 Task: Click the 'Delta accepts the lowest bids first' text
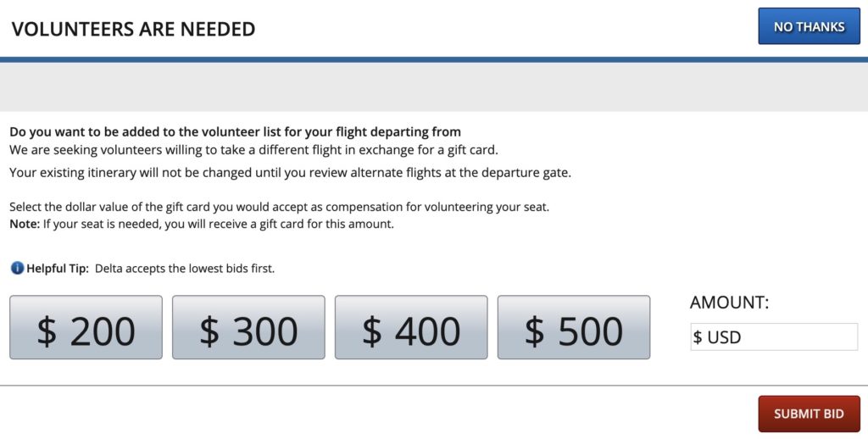(x=185, y=269)
